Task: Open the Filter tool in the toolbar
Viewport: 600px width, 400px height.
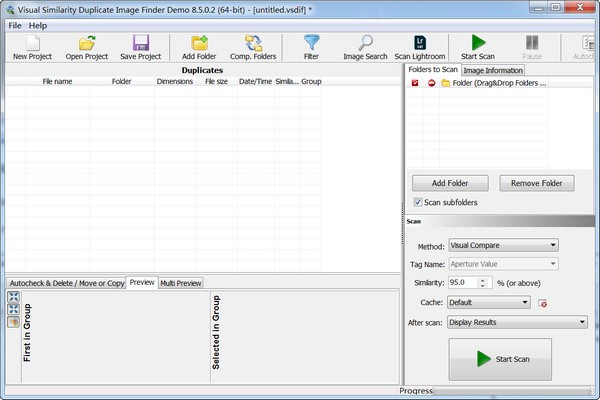Action: click(x=311, y=43)
